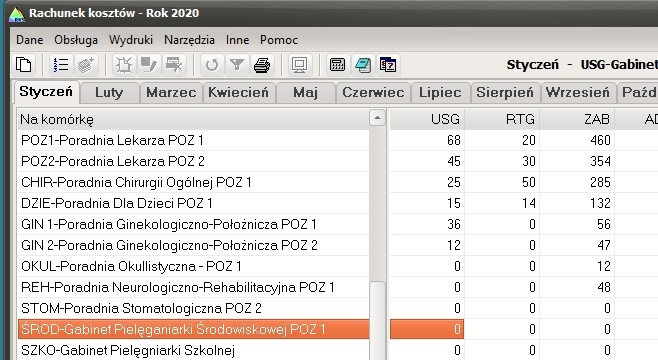Select row STOM-Poradnia Stomatologiczna POZ 2
The height and width of the screenshot is (360, 658).
[193, 308]
